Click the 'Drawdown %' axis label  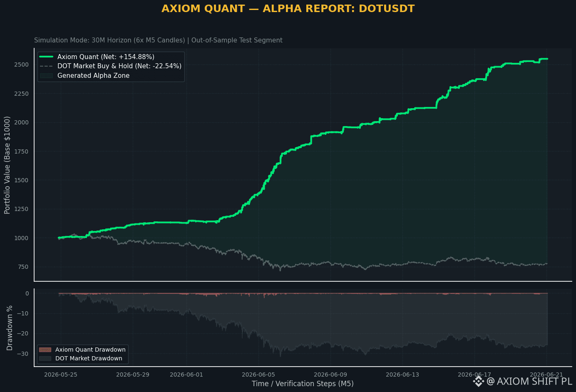[10, 328]
